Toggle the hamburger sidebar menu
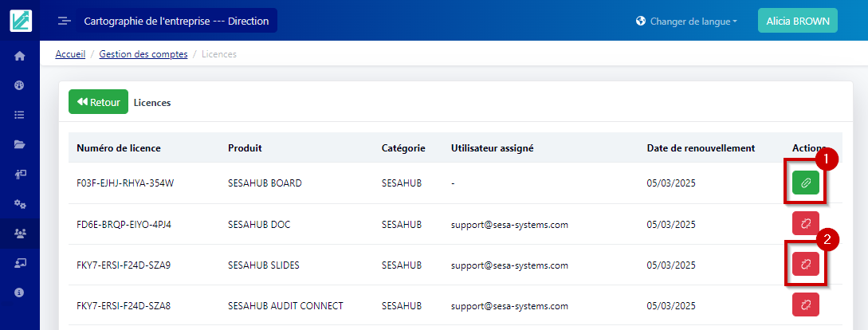This screenshot has width=868, height=330. pyautogui.click(x=65, y=22)
